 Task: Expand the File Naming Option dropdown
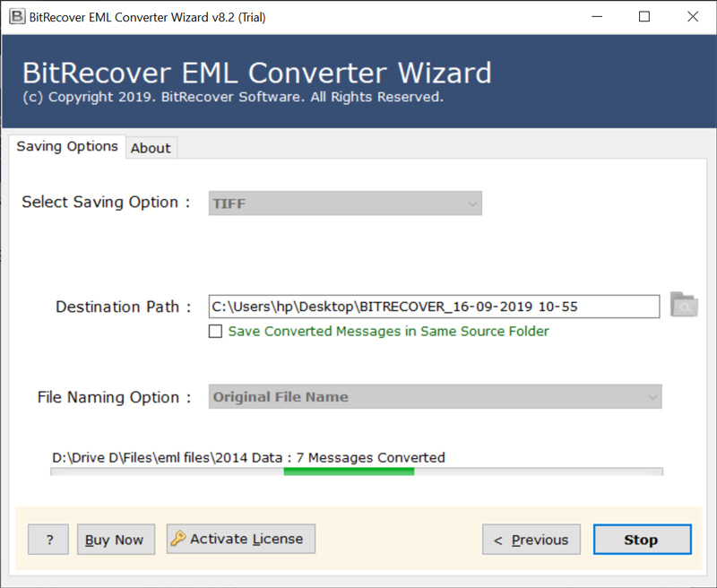coord(436,397)
